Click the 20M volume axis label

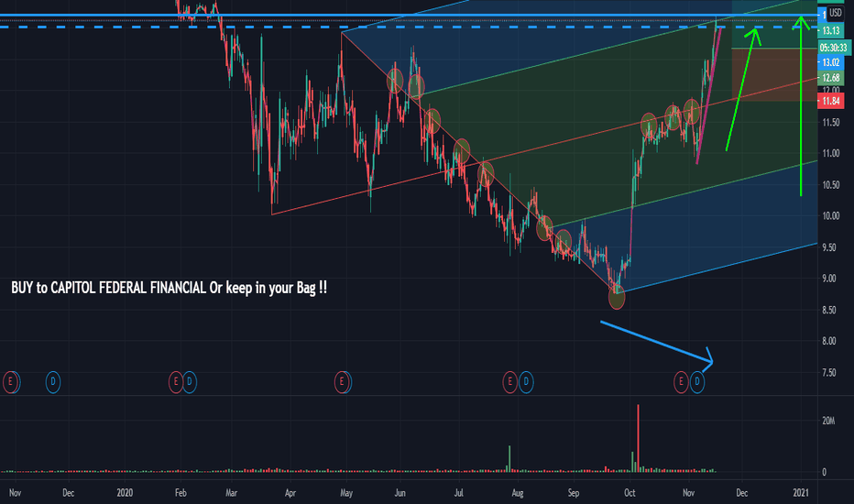point(828,421)
